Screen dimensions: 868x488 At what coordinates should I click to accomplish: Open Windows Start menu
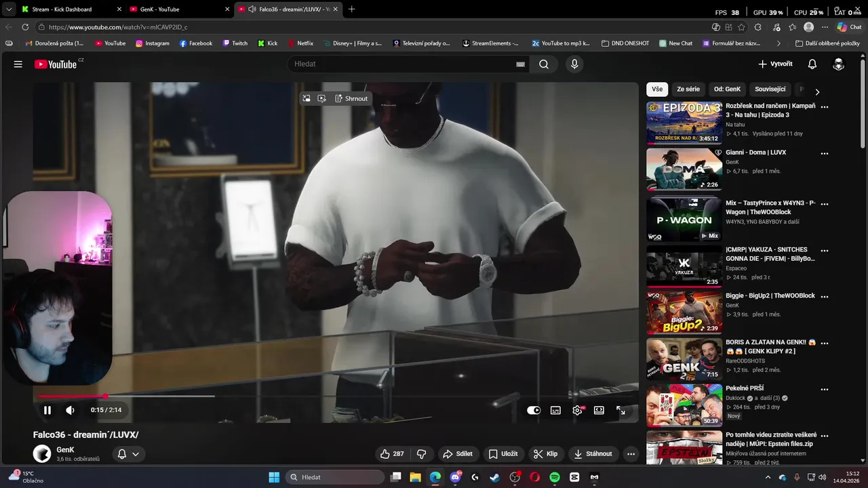274,477
